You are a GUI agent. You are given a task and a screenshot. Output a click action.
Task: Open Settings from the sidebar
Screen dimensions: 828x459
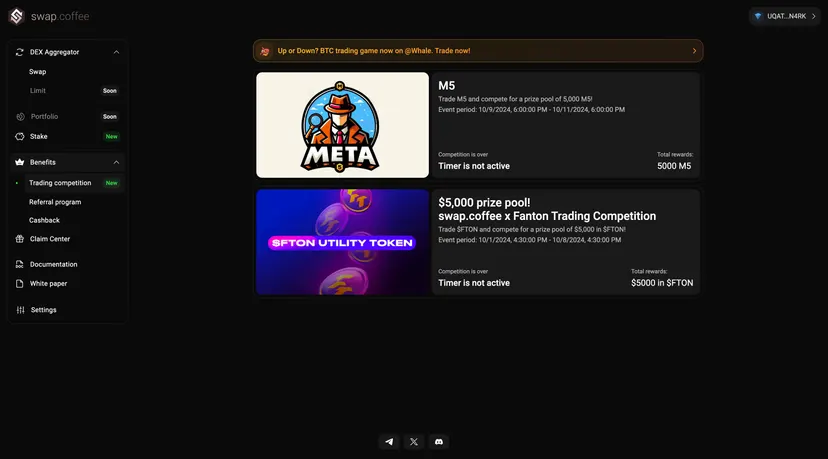(x=43, y=310)
